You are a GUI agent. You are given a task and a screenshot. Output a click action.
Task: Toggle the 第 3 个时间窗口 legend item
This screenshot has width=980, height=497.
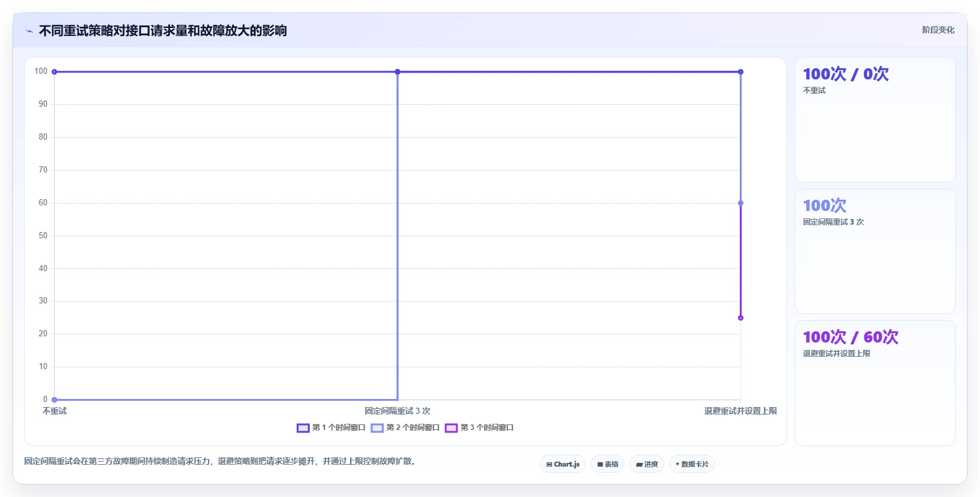pos(479,428)
